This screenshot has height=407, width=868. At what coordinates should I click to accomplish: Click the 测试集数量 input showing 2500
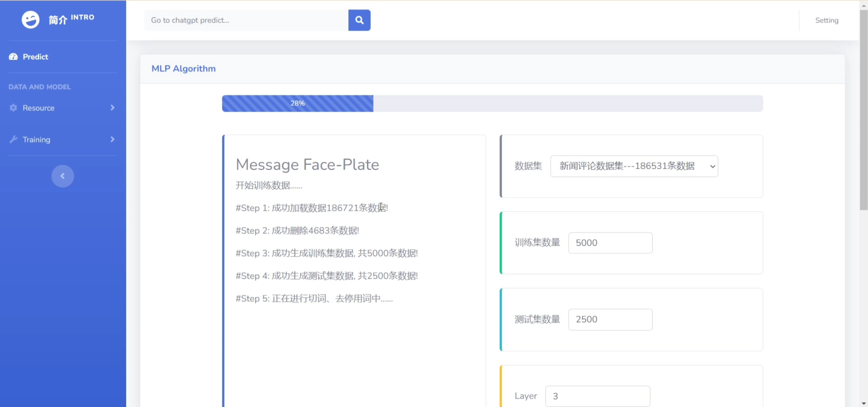click(610, 320)
